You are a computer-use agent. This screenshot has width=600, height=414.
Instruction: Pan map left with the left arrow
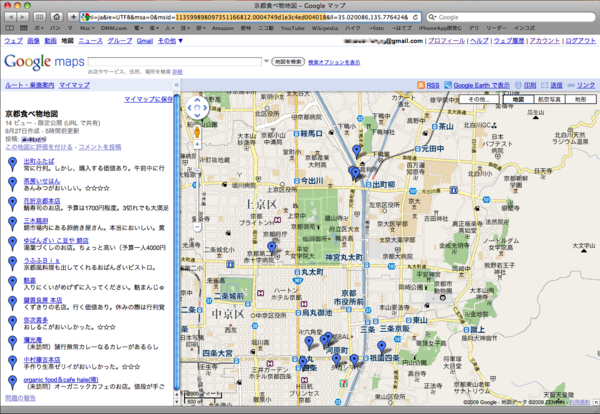189,108
